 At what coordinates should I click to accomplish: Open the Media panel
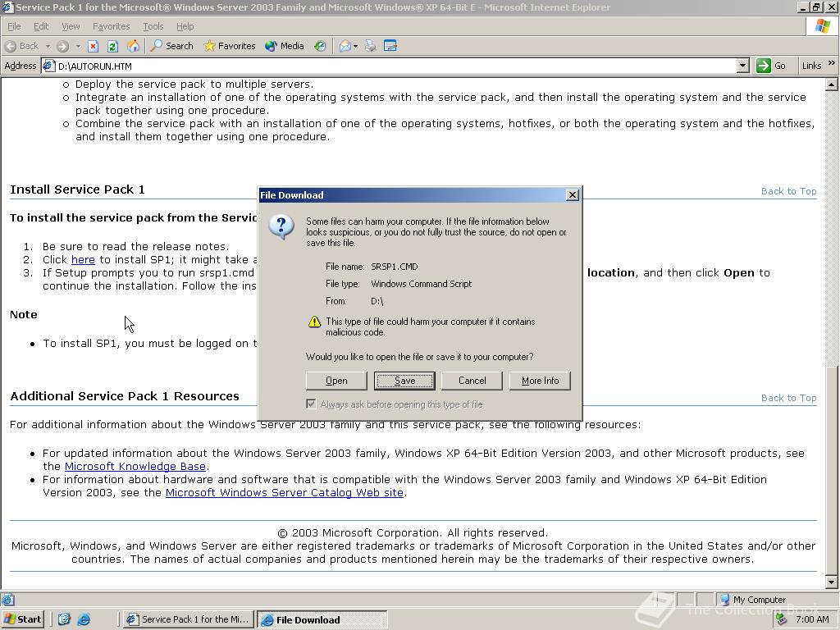[x=283, y=46]
